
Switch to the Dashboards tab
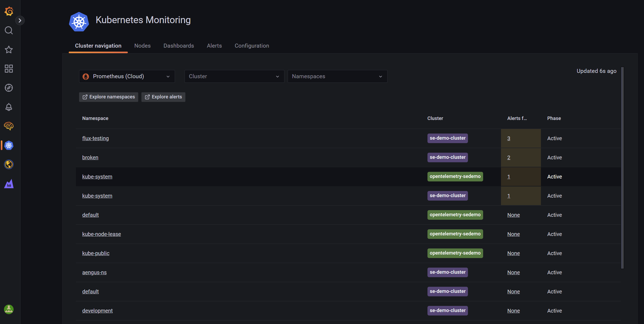click(x=179, y=46)
